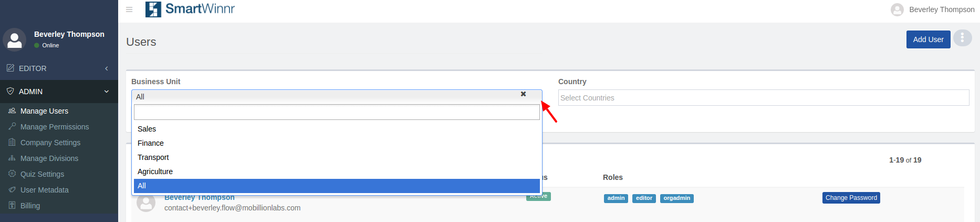This screenshot has width=980, height=222.
Task: Go to Company Settings
Action: [x=50, y=143]
